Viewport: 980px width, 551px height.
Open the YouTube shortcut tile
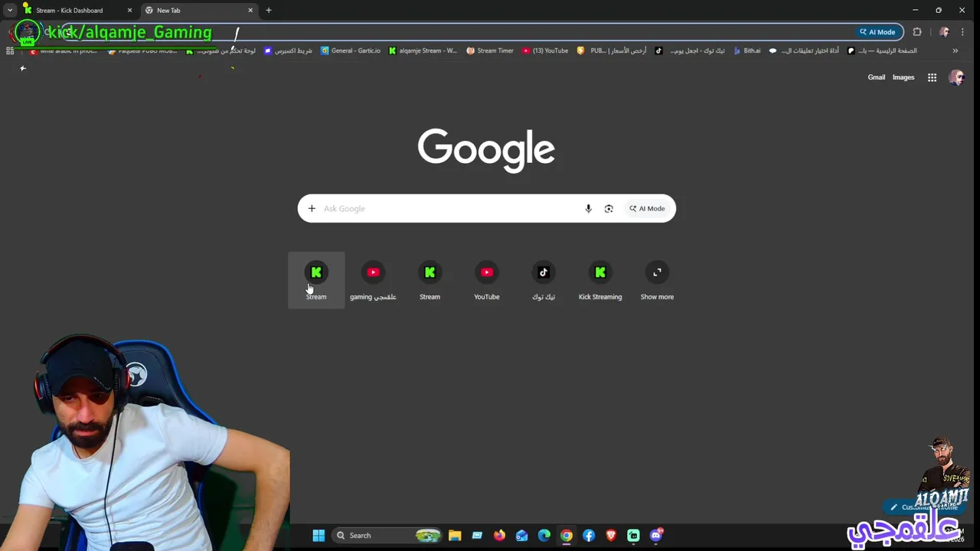[486, 280]
